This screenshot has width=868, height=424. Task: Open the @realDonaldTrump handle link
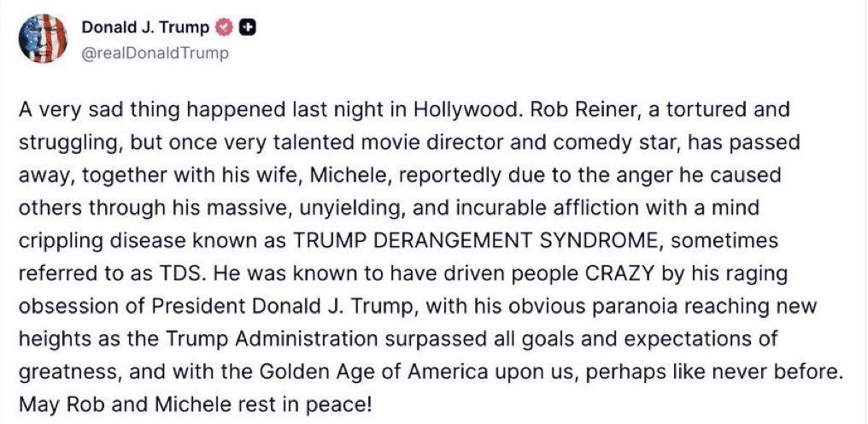point(155,52)
